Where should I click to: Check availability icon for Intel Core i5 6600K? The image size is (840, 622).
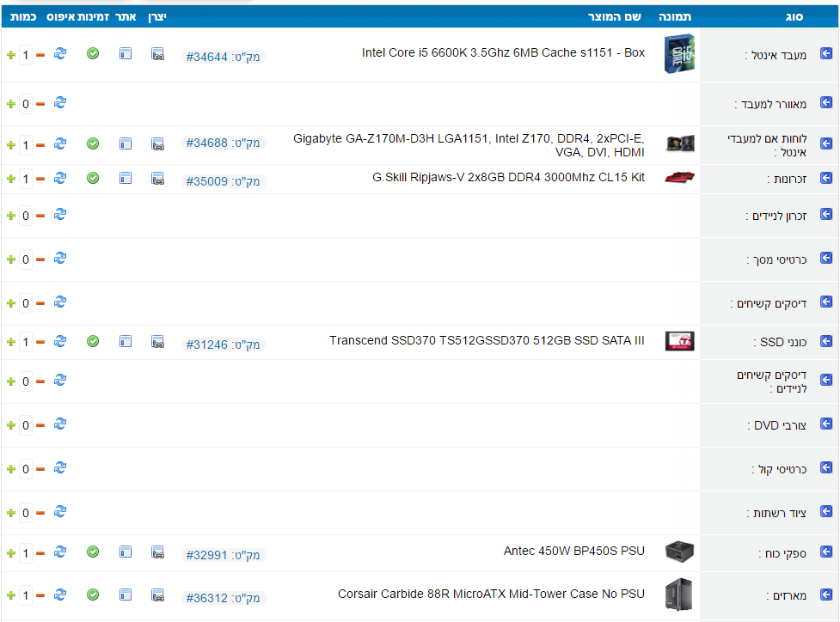click(x=93, y=53)
